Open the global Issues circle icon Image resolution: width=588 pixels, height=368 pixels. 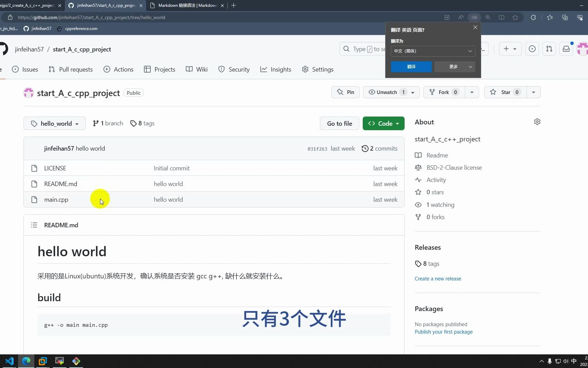coord(532,49)
